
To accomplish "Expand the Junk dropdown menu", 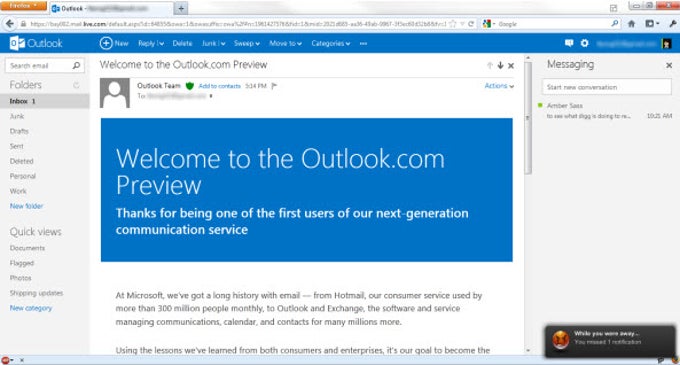I will click(x=213, y=43).
